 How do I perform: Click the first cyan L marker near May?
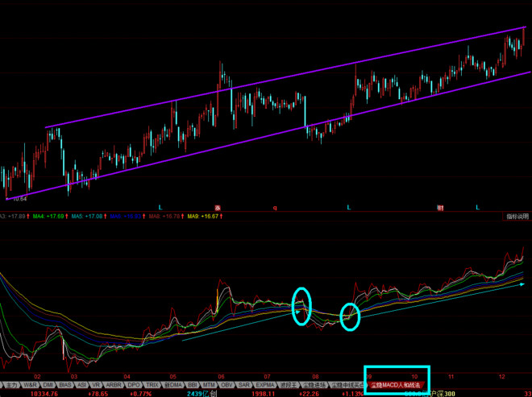[160, 208]
